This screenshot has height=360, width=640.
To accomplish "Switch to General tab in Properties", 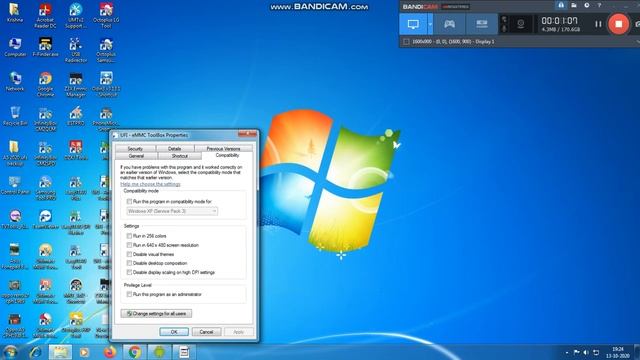I will coord(136,156).
